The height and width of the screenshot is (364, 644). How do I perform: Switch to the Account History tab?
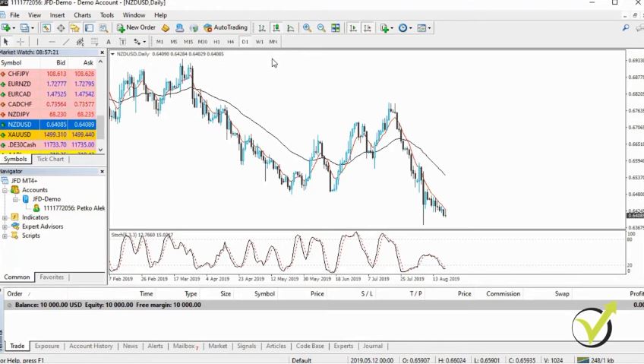click(x=90, y=346)
